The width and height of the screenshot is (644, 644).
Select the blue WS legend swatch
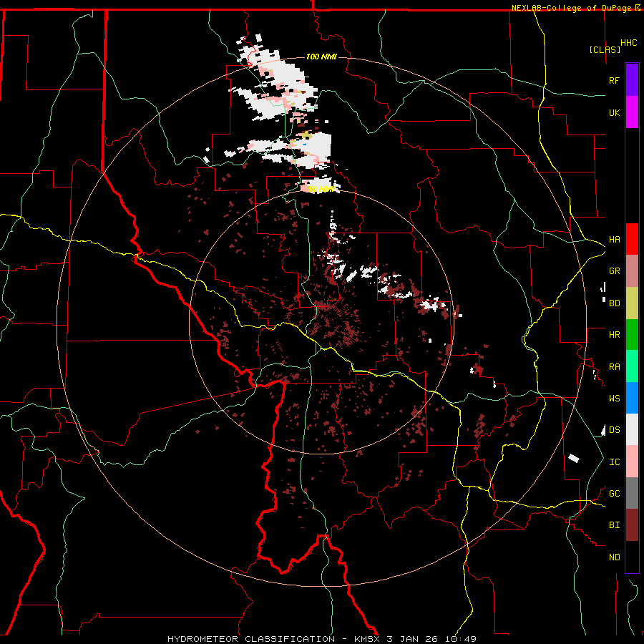(x=632, y=398)
